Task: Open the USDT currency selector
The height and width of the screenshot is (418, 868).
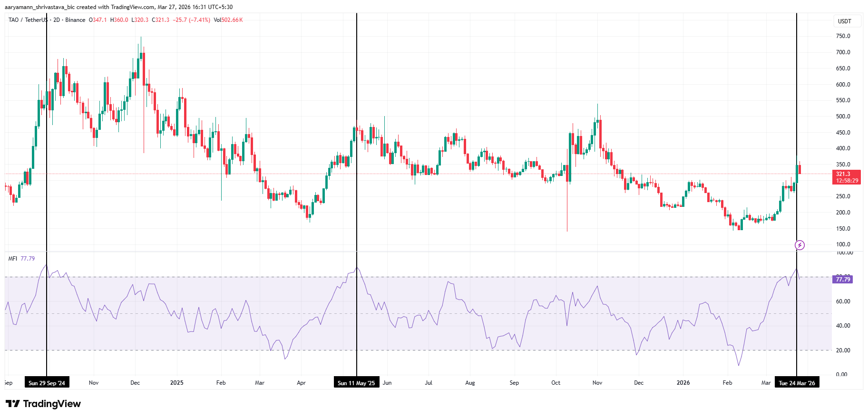Action: click(844, 21)
